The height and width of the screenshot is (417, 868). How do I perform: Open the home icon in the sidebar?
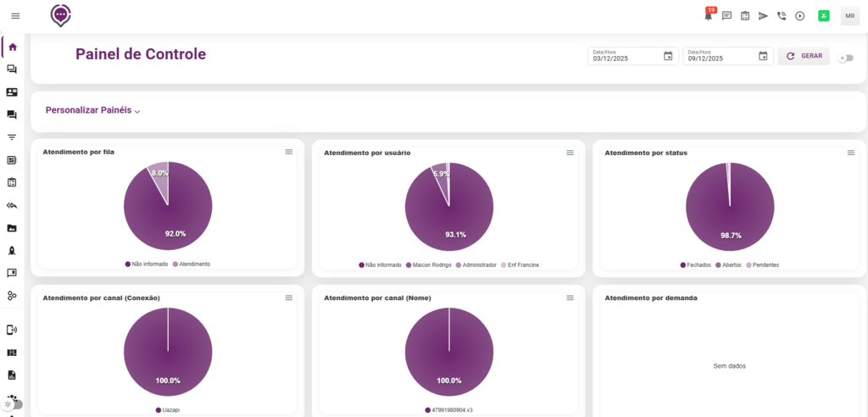[x=13, y=47]
